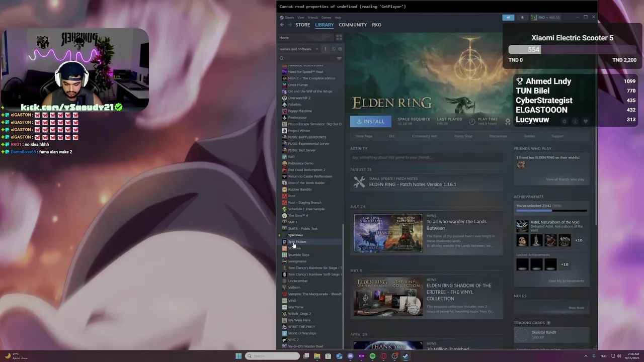Open Windows Start button
This screenshot has width=644, height=362.
[x=238, y=356]
